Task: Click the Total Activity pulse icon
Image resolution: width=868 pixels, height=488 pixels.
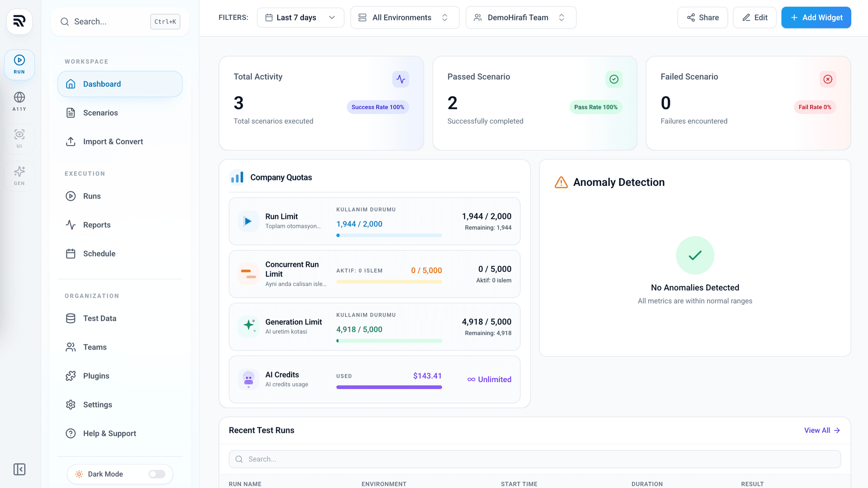Action: 401,79
